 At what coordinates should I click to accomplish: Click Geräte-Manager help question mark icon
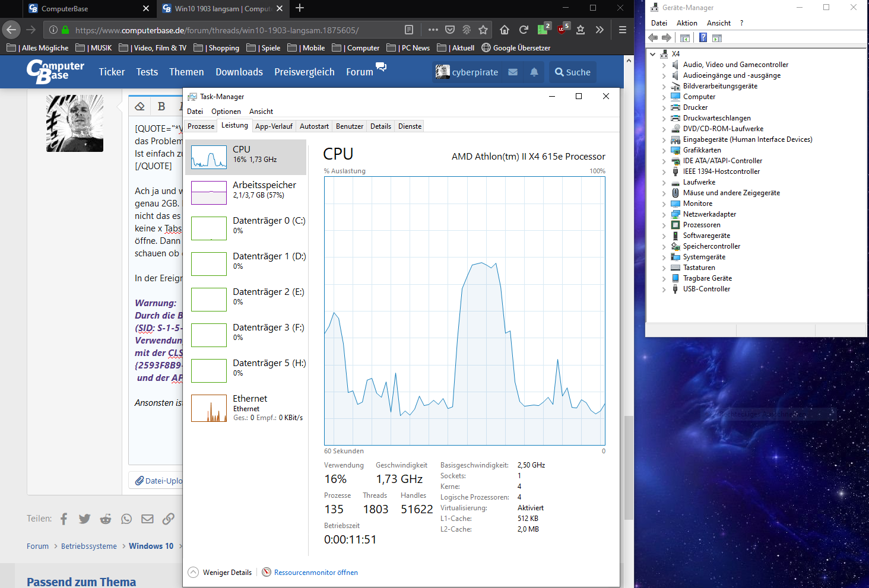pos(703,38)
